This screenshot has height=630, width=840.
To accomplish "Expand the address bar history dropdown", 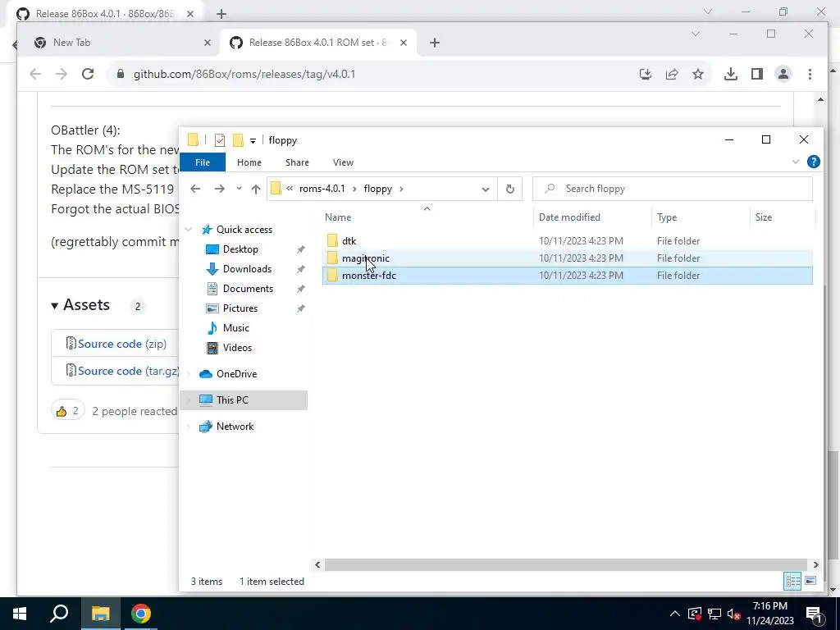I will (486, 189).
